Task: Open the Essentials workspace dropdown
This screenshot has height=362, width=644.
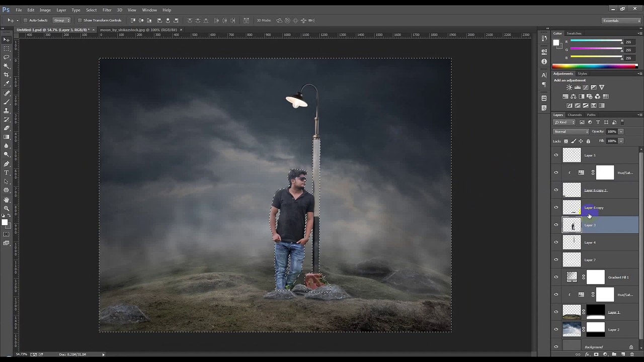Action: click(x=622, y=21)
